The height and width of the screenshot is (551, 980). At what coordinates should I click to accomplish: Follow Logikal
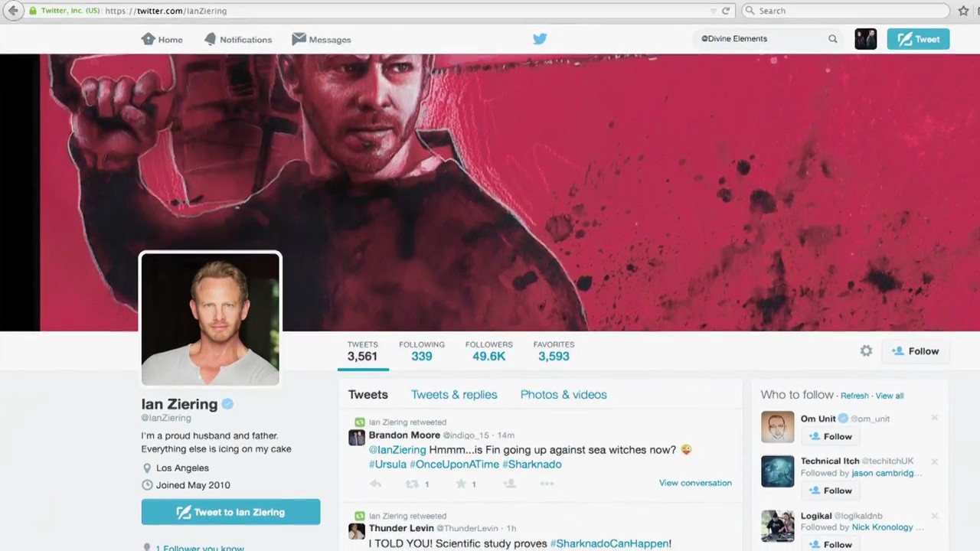[830, 544]
